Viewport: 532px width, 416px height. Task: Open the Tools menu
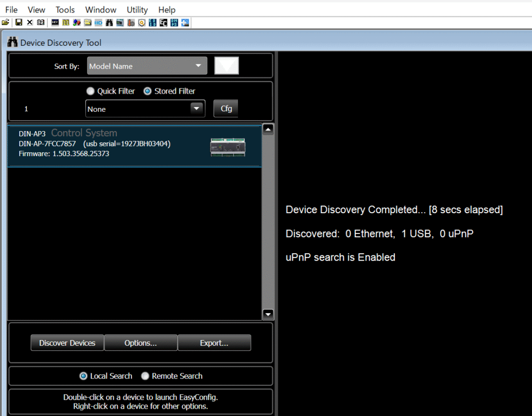[65, 10]
